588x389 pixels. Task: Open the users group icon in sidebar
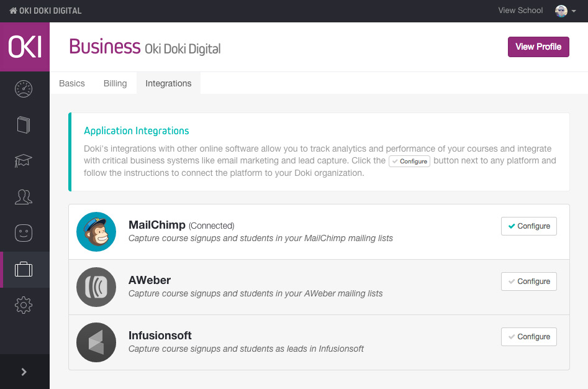(24, 196)
